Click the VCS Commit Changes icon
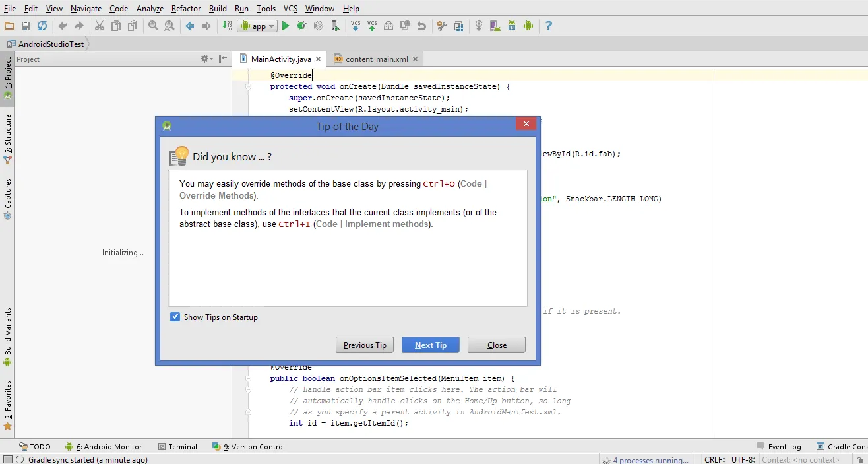Screen dimensions: 868x464 click(372, 26)
